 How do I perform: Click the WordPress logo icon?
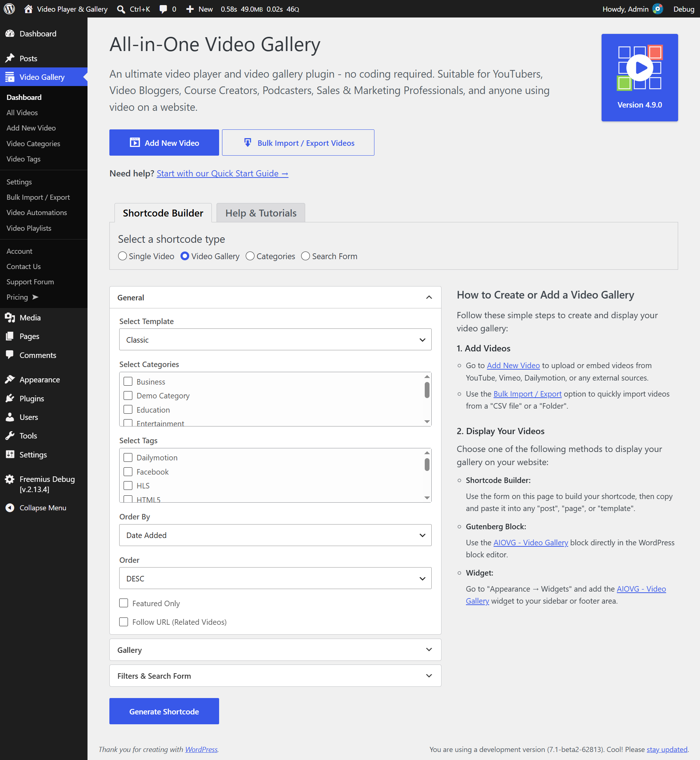pos(9,9)
